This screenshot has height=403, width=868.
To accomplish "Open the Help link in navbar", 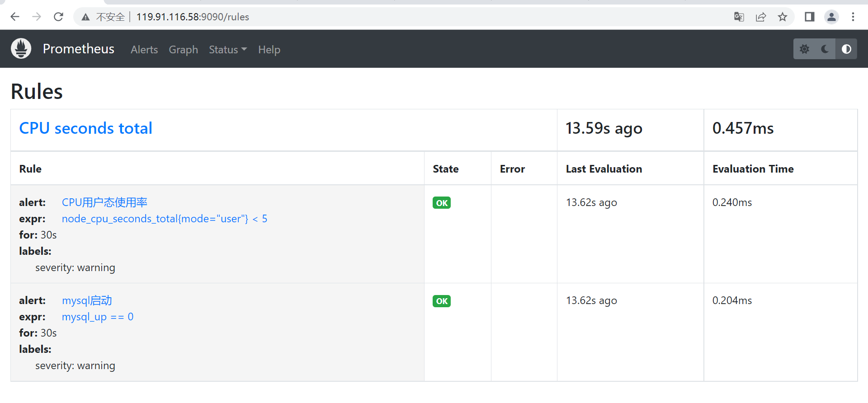I will click(269, 50).
